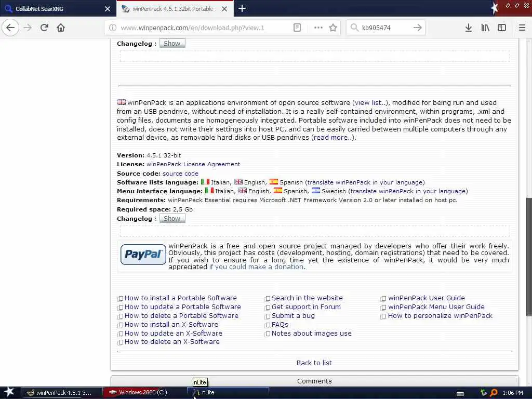Open a new browser tab
Image resolution: width=532 pixels, height=399 pixels.
[242, 8]
